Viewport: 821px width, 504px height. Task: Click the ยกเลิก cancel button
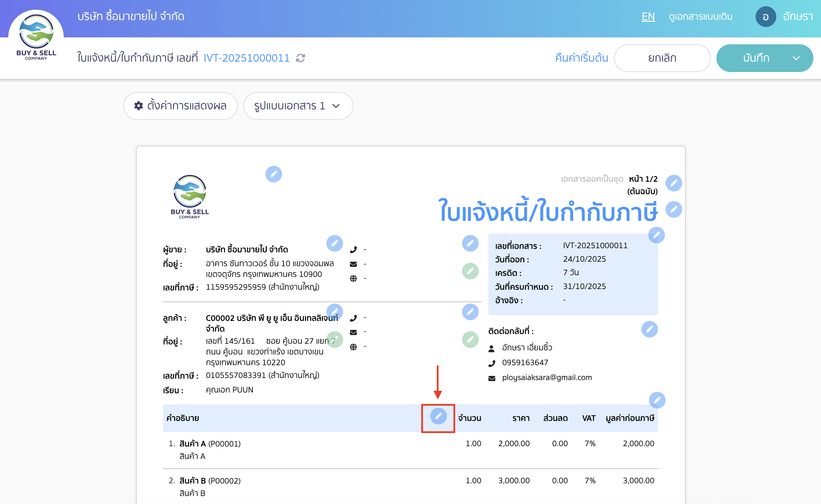[662, 58]
